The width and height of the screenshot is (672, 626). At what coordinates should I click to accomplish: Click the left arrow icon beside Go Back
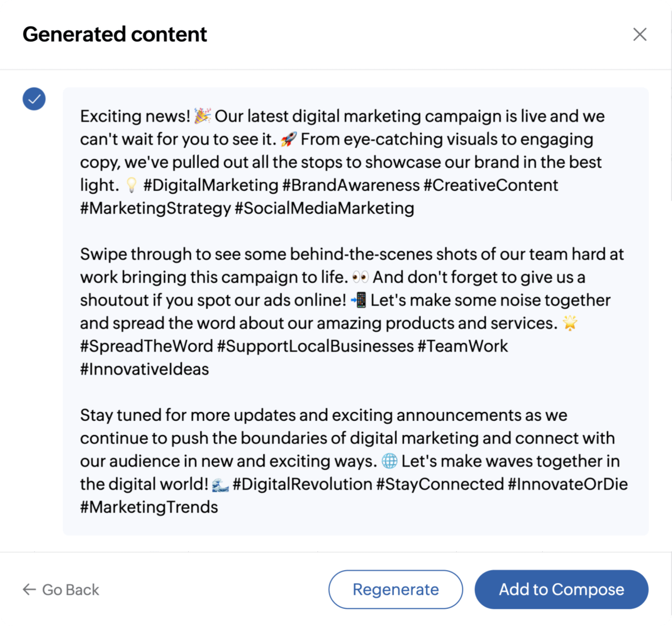pos(29,589)
